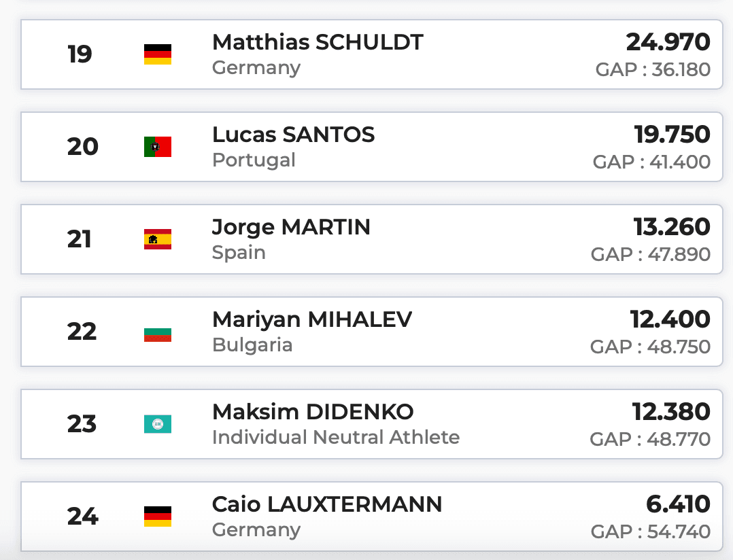Click the 24.970 score value
The image size is (733, 560).
tap(668, 42)
